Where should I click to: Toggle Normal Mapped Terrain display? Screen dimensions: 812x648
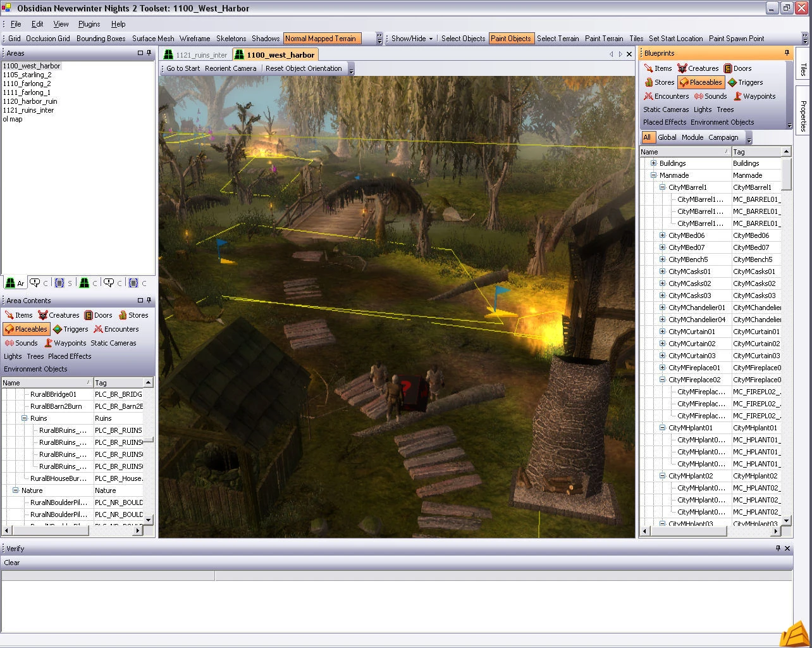[x=321, y=39]
